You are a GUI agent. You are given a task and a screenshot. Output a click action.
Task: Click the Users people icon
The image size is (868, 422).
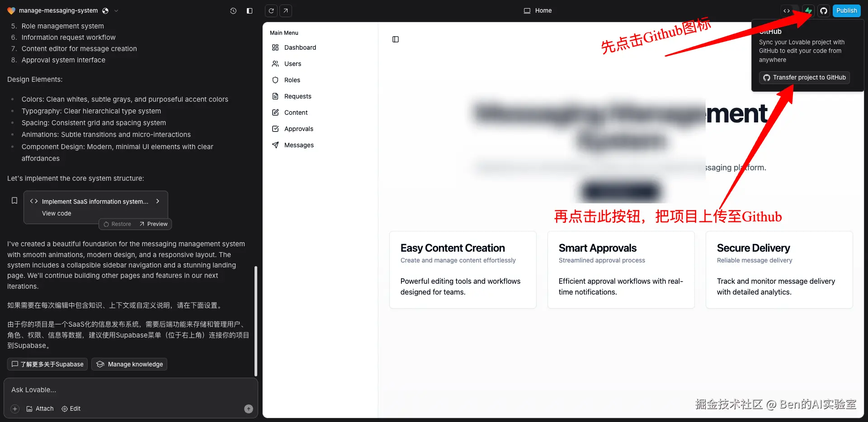click(275, 64)
